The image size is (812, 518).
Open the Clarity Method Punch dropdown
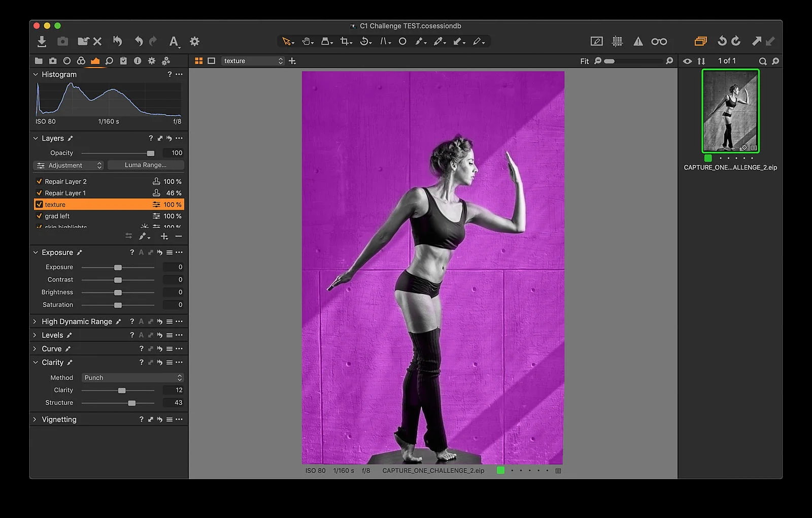pyautogui.click(x=132, y=378)
